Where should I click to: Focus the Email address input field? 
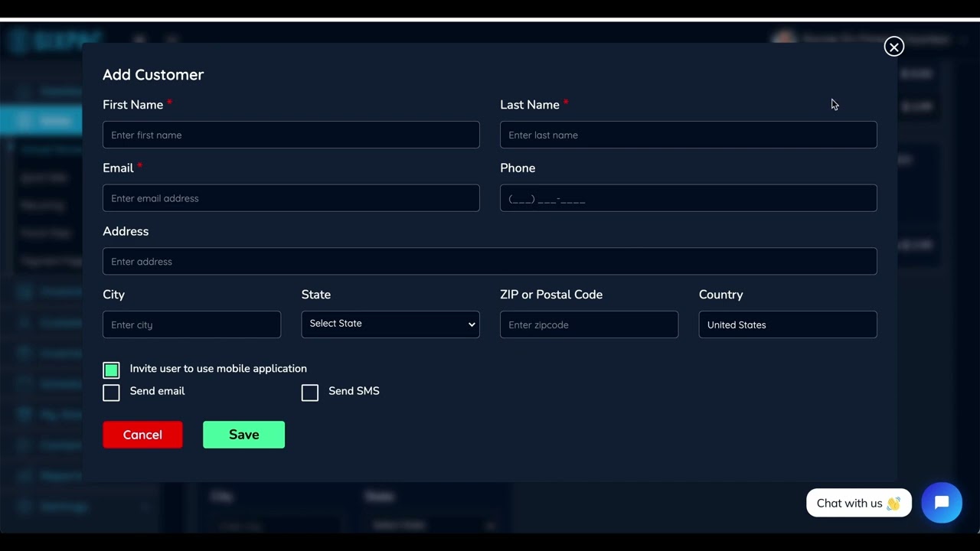coord(291,198)
